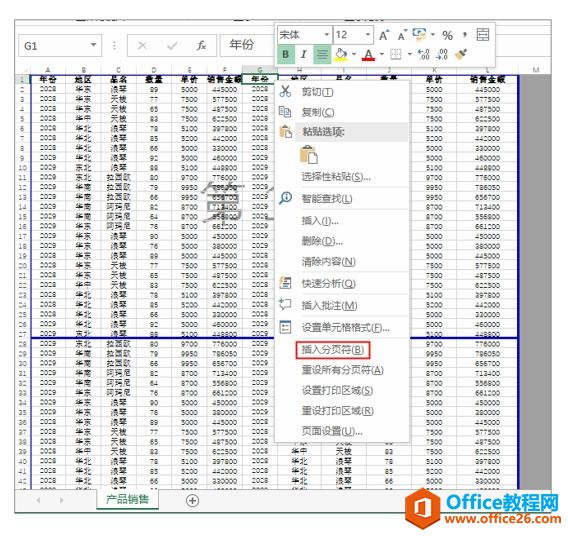Add a new sheet with plus button
568x536 pixels.
click(x=192, y=501)
